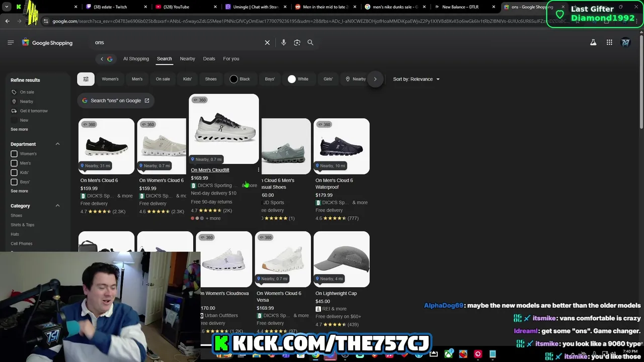Click the Xbox icon in the taskbar
644x362 pixels.
[x=448, y=354]
